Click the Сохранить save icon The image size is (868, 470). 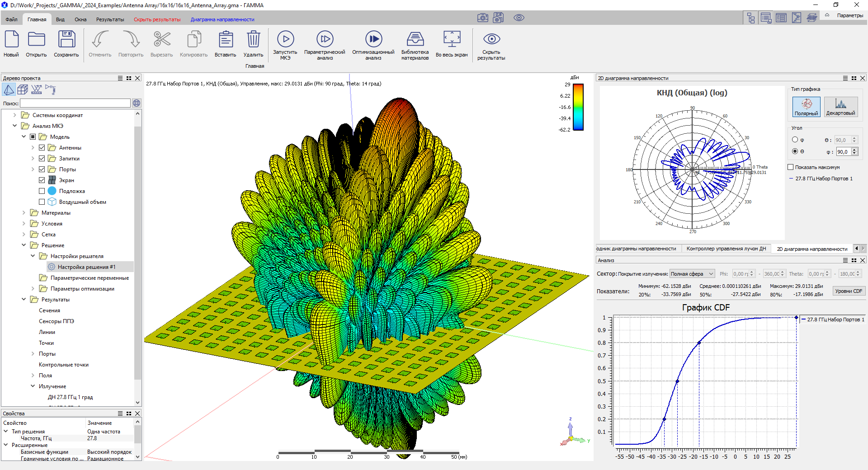[x=66, y=40]
